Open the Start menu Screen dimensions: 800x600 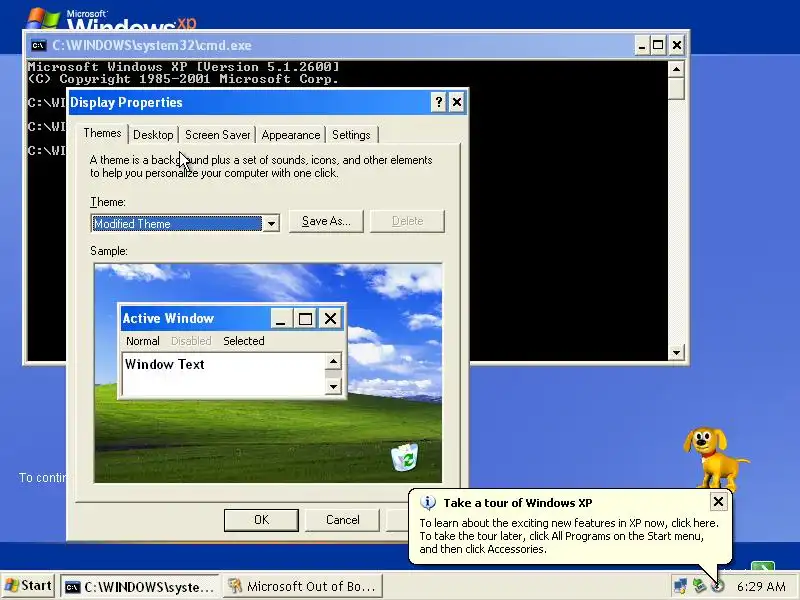coord(28,586)
